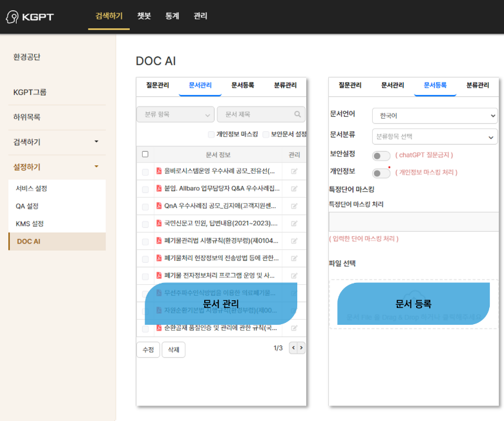This screenshot has height=421, width=504.
Task: Go to next page of document list
Action: tap(301, 348)
